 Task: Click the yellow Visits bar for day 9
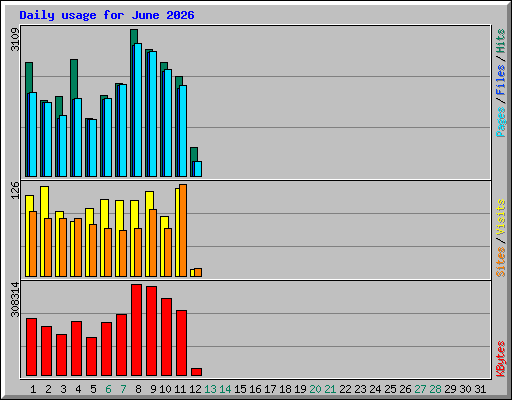click(x=149, y=200)
